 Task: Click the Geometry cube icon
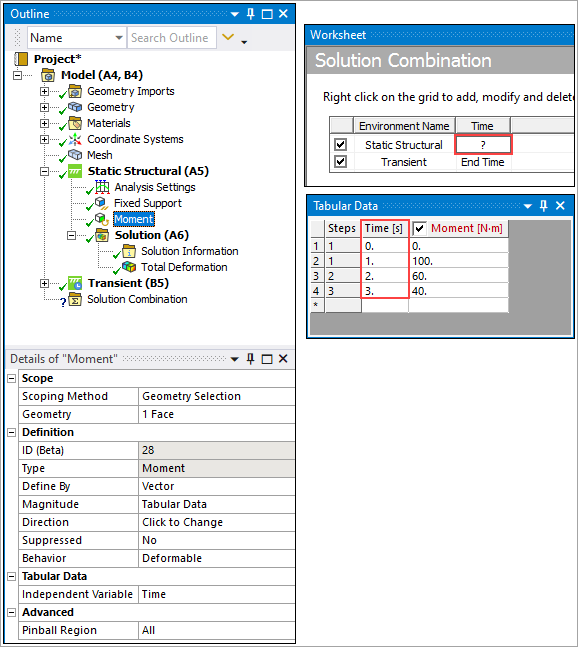coord(75,107)
